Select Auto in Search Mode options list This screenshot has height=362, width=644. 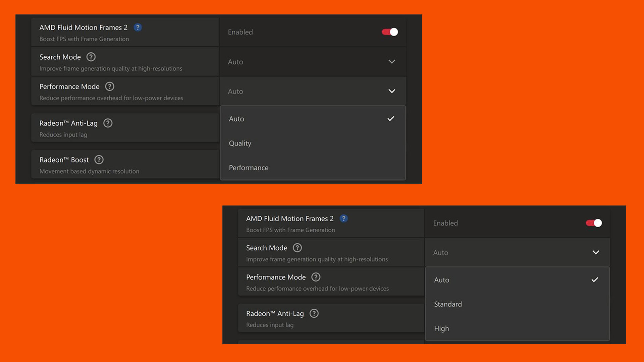click(x=517, y=280)
